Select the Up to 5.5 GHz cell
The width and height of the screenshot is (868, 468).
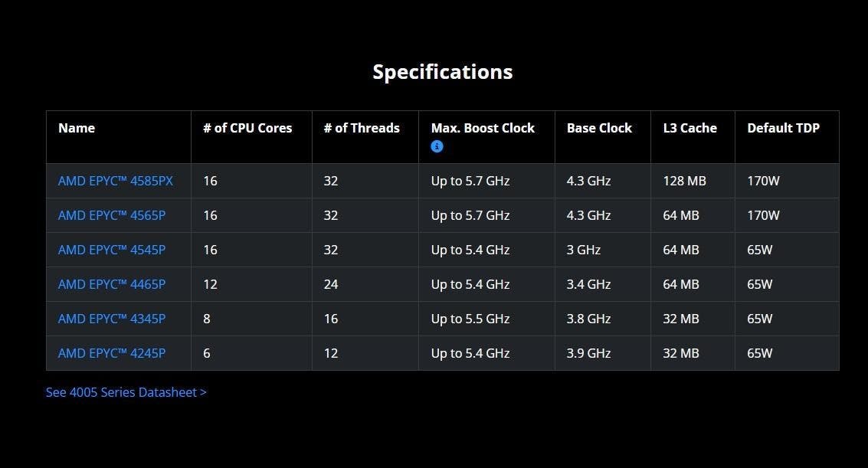(x=470, y=319)
